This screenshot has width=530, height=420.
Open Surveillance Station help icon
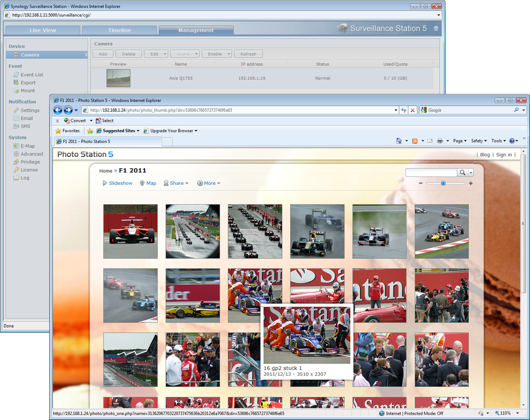(x=436, y=29)
